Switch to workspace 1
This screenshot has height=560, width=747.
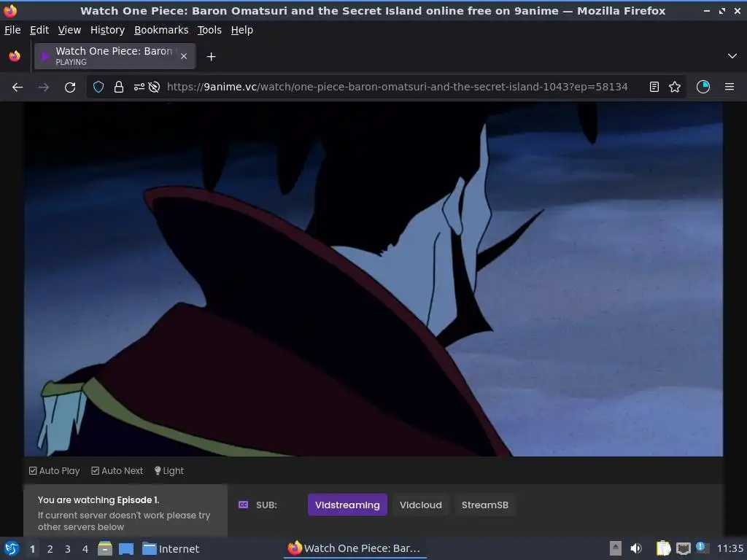pos(32,549)
